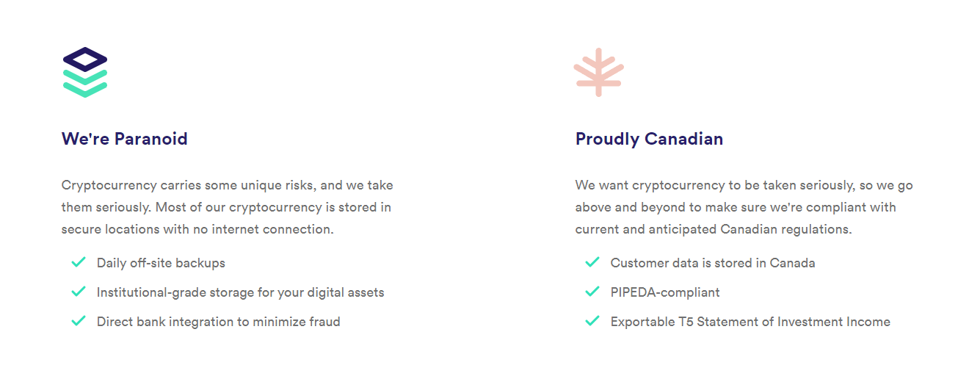
Task: Click the stacked layers icon above We're Paranoid
Action: [x=85, y=72]
